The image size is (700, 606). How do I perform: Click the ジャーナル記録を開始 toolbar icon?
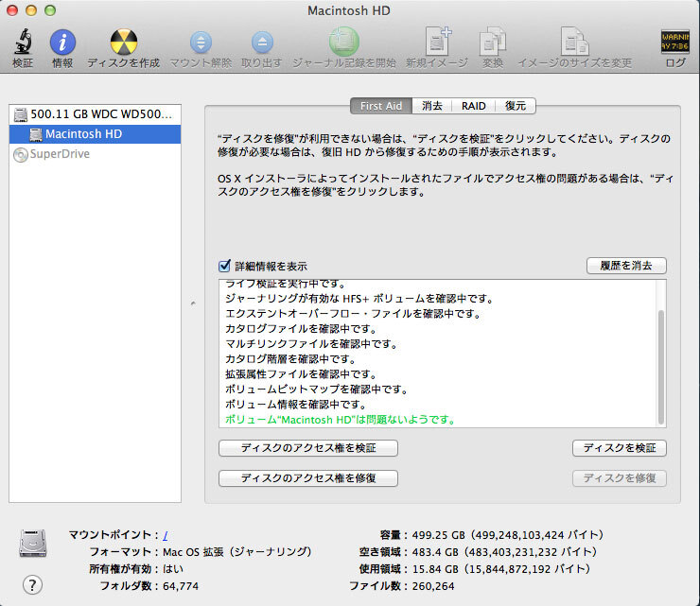[344, 42]
